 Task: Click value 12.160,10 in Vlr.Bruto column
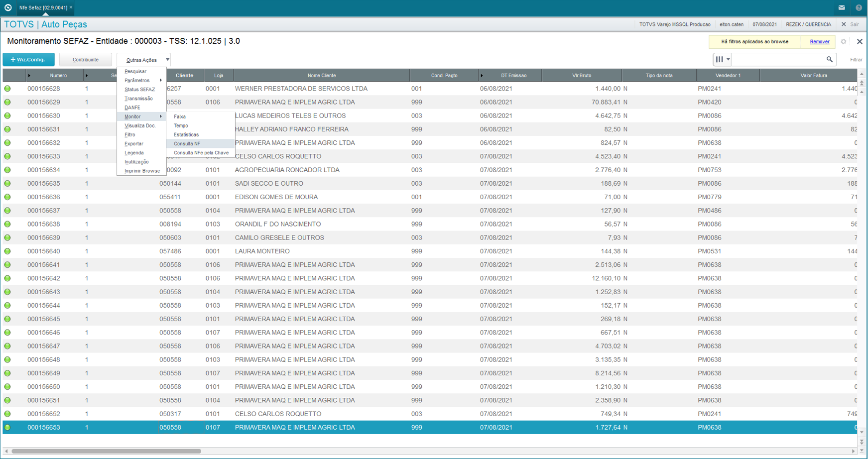[606, 278]
